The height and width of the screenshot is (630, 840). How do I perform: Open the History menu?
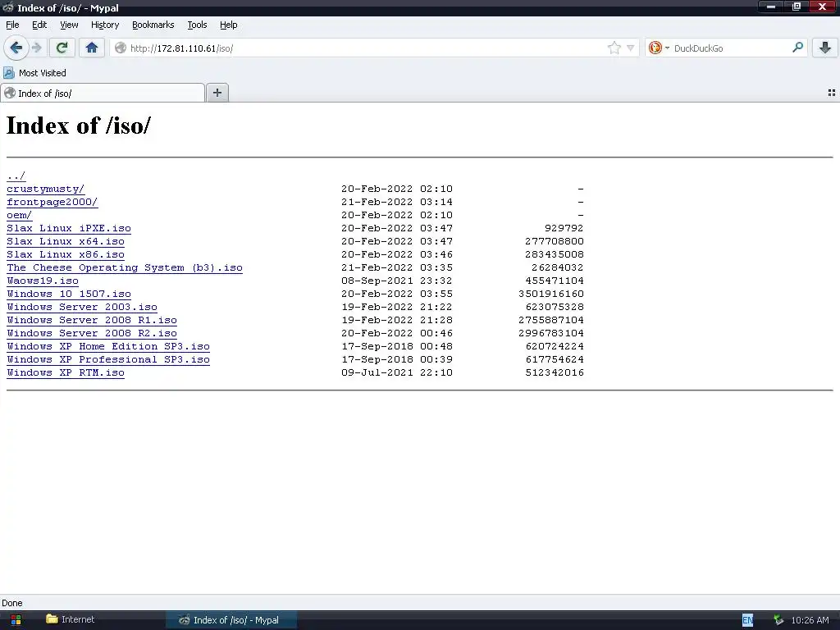coord(104,25)
